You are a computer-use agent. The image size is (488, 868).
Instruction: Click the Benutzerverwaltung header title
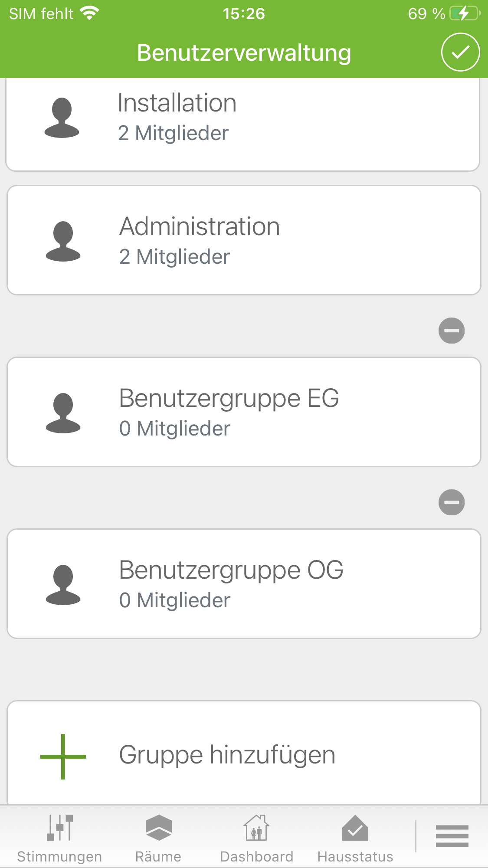(244, 53)
